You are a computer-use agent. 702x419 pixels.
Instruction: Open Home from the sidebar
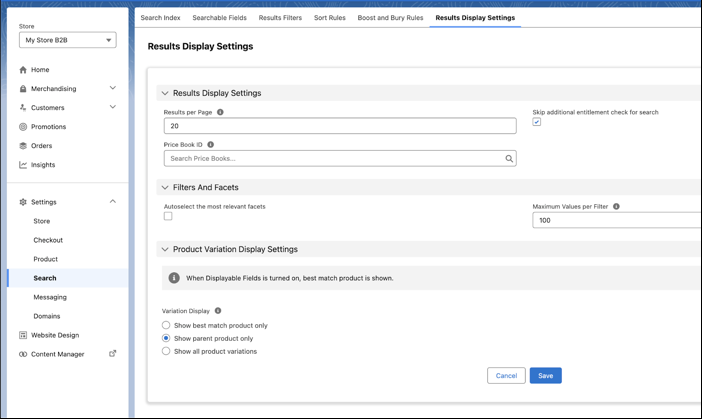(40, 70)
